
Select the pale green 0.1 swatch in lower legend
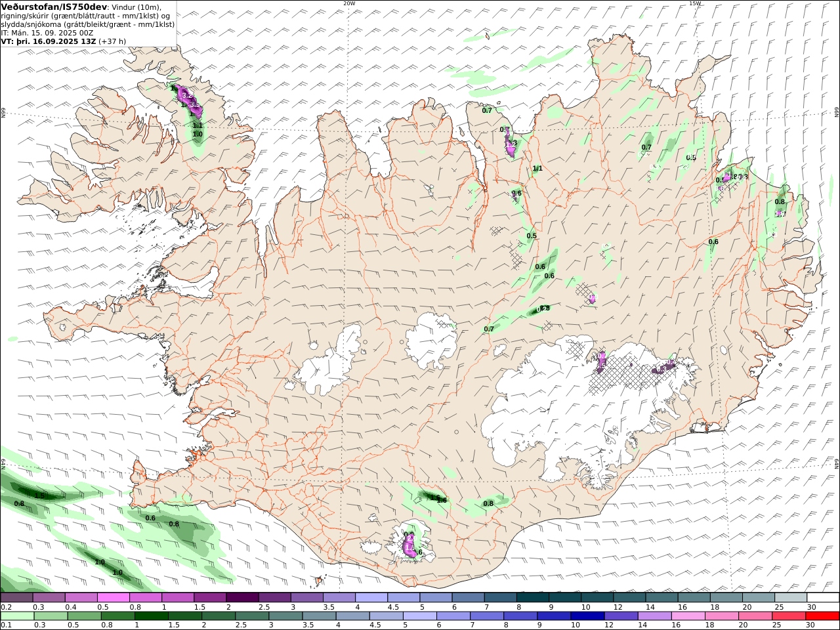(x=18, y=616)
